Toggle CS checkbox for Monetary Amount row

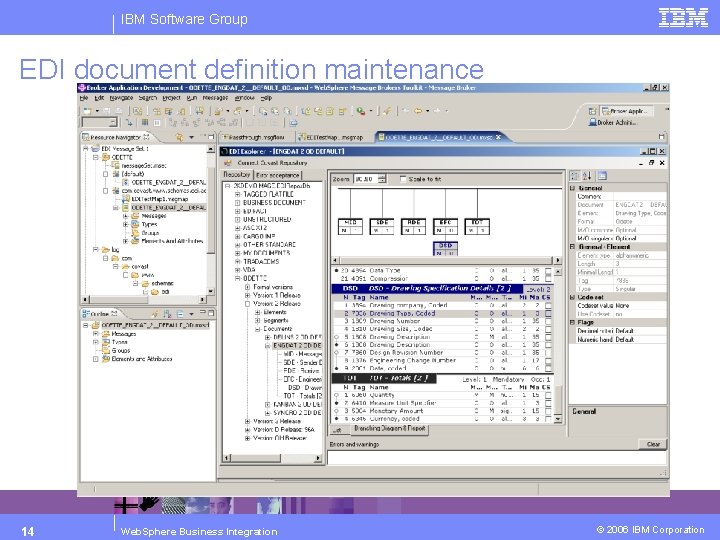tap(548, 411)
